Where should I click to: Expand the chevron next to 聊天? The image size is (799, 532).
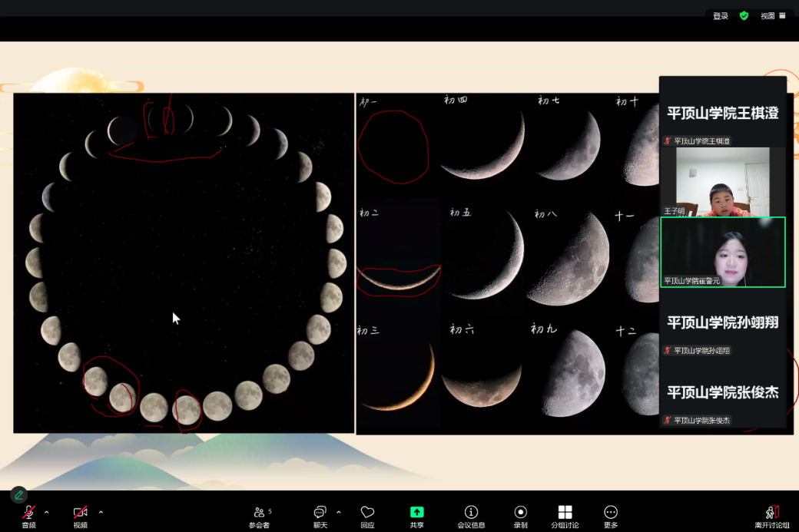click(339, 512)
